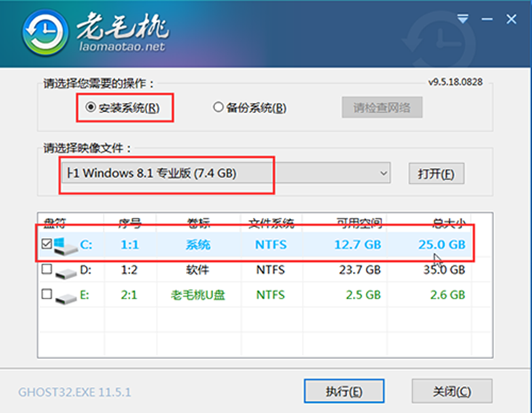Uncheck the C: drive checkbox

tap(47, 244)
